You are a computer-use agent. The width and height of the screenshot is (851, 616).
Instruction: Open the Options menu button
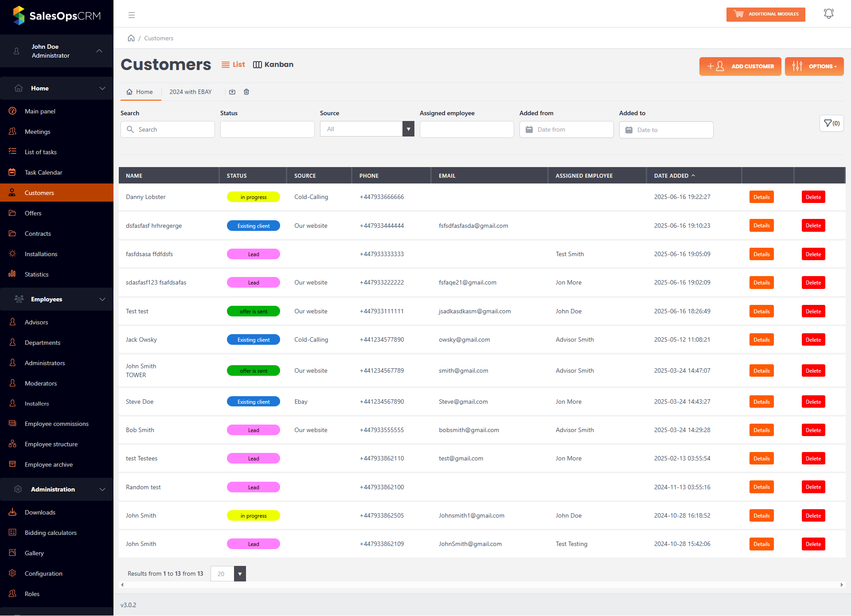click(814, 66)
